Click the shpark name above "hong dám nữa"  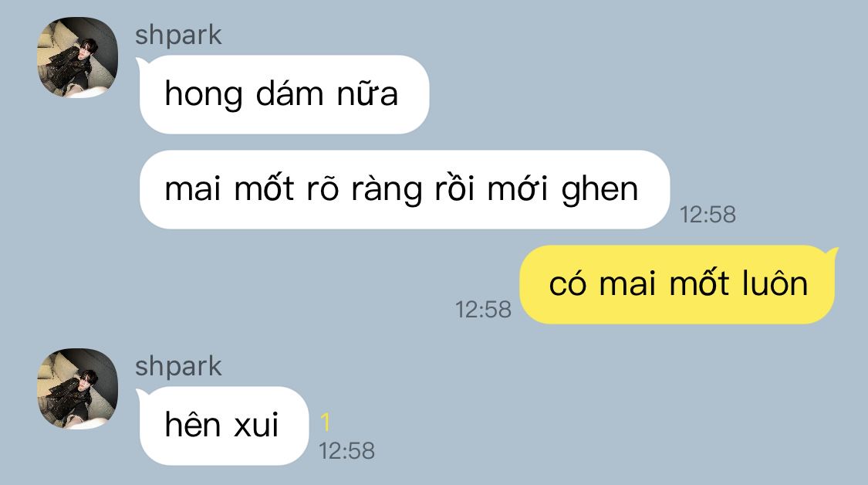[178, 35]
